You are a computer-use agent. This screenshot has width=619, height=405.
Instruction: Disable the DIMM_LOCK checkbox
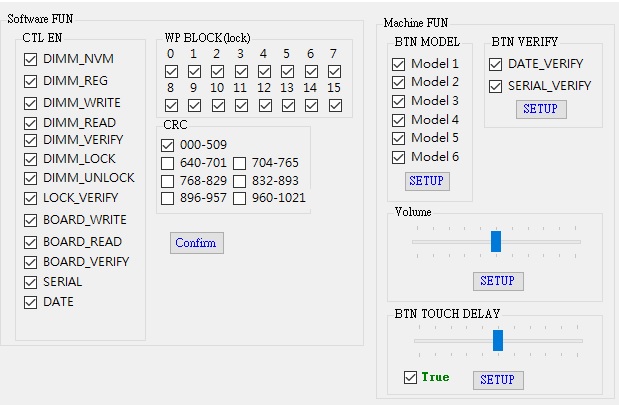(x=31, y=159)
